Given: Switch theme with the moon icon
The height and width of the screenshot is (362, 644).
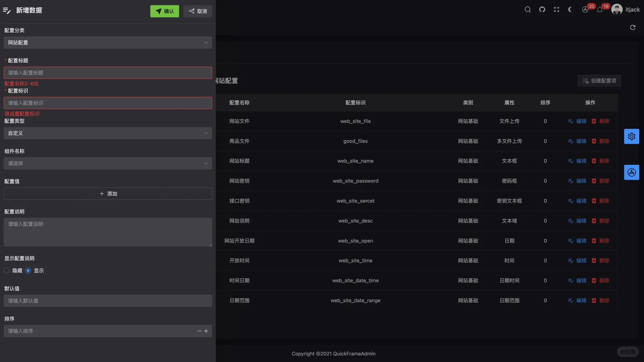Looking at the screenshot, I should [x=570, y=10].
